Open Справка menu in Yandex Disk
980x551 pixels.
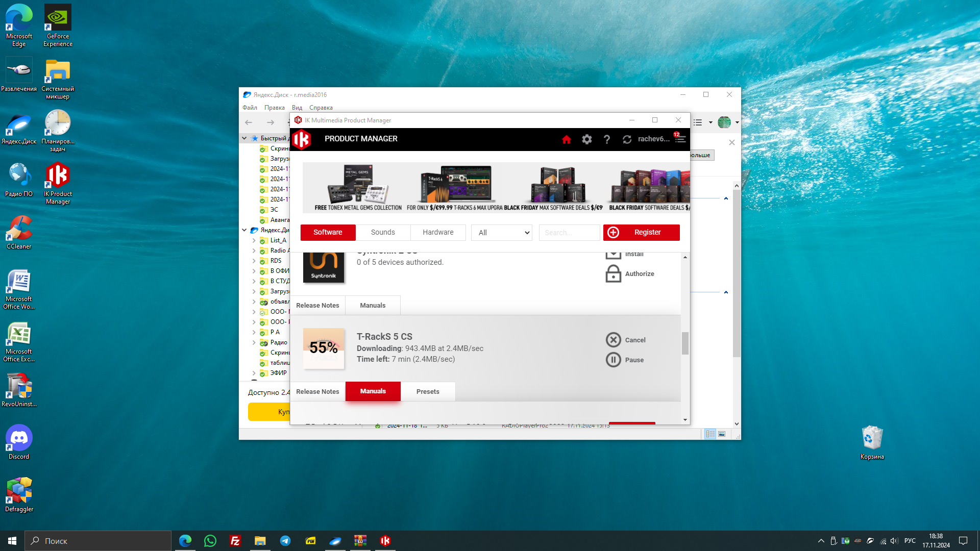tap(321, 108)
